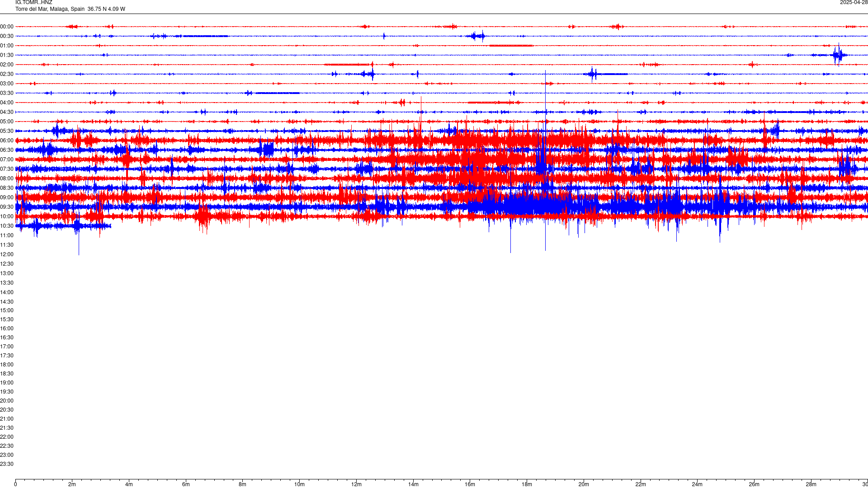Select the 03:30 time row label
Screen dimensions: 868x488
[x=7, y=93]
